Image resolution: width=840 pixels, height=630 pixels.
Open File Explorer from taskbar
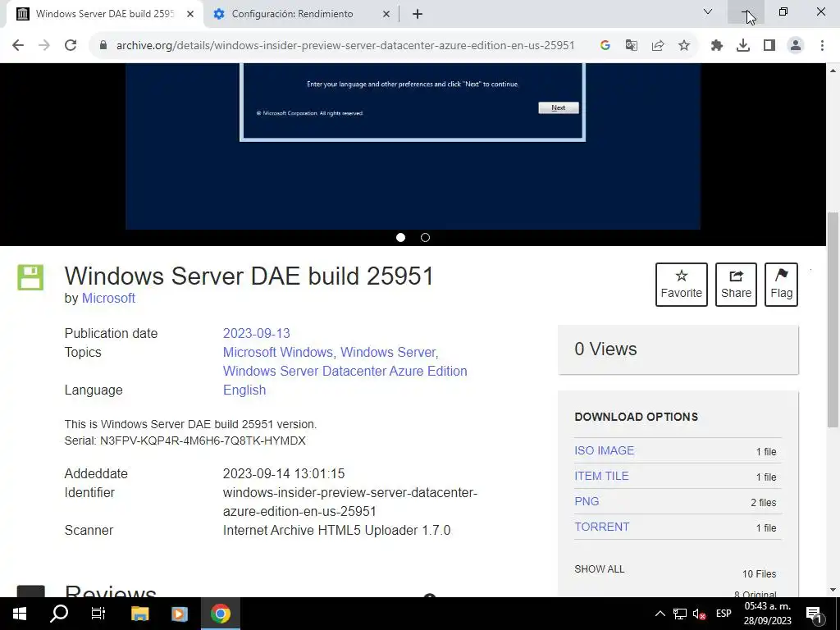pyautogui.click(x=139, y=614)
